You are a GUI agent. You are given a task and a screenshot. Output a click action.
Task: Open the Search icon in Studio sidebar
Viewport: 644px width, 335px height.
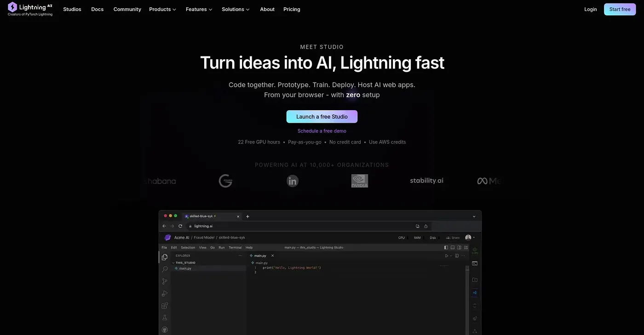click(165, 269)
